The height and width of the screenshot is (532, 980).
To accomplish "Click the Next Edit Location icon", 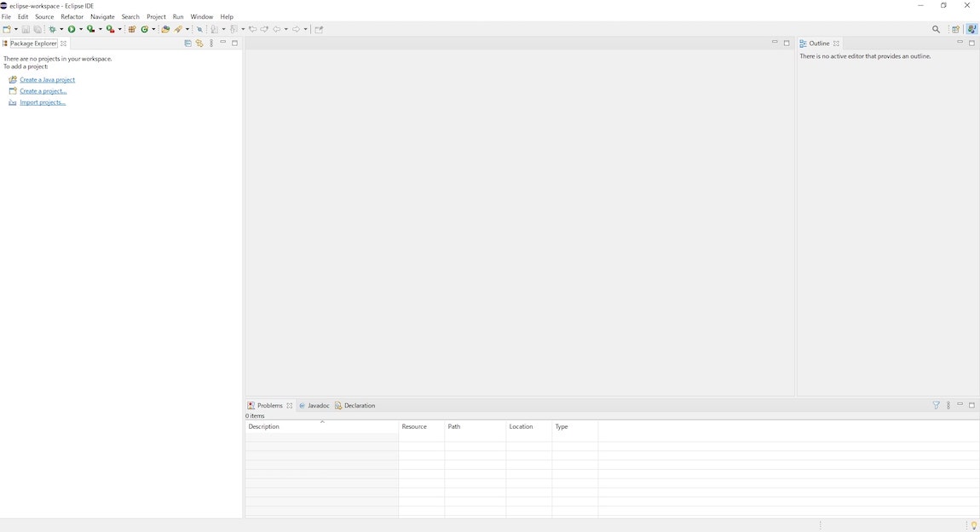I will pyautogui.click(x=264, y=29).
